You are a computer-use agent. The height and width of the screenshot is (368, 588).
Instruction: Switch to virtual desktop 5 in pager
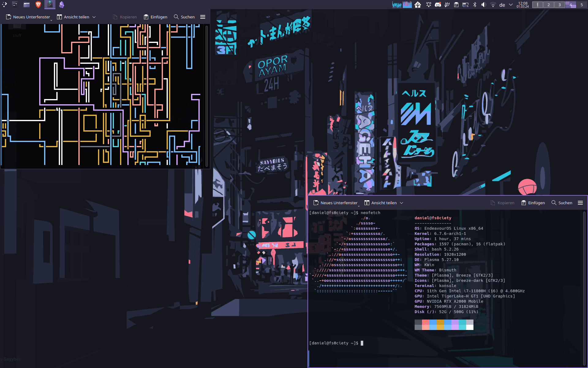click(x=582, y=5)
